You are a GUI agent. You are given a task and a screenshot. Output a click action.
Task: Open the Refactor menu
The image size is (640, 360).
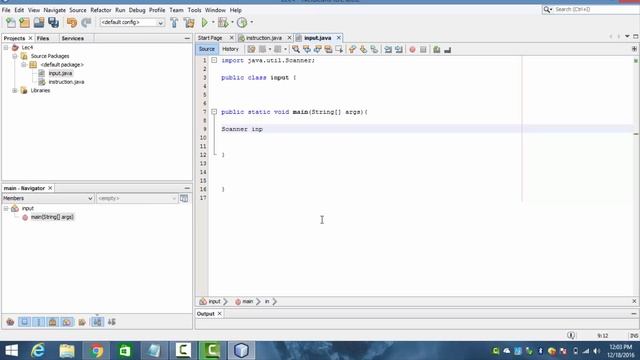[x=101, y=10]
